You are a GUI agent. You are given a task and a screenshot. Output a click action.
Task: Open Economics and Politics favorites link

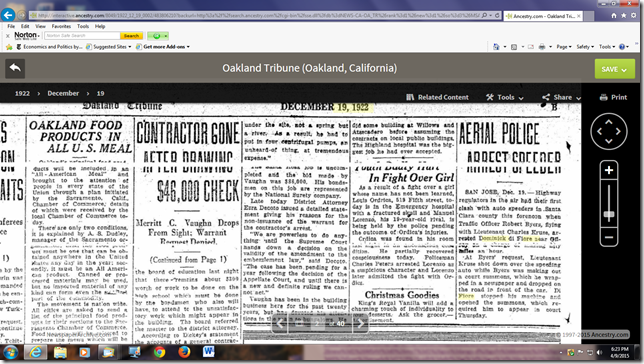(x=49, y=47)
